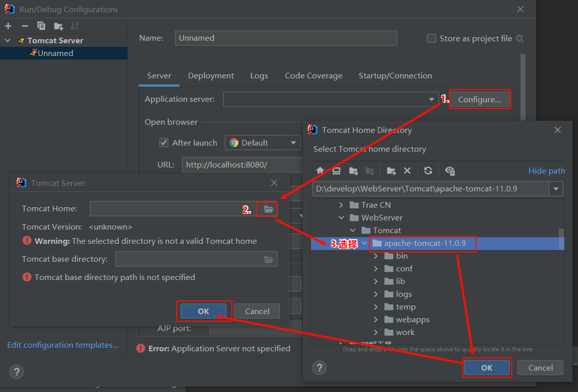Click help question mark in Tomcat Home Directory

coord(319,368)
